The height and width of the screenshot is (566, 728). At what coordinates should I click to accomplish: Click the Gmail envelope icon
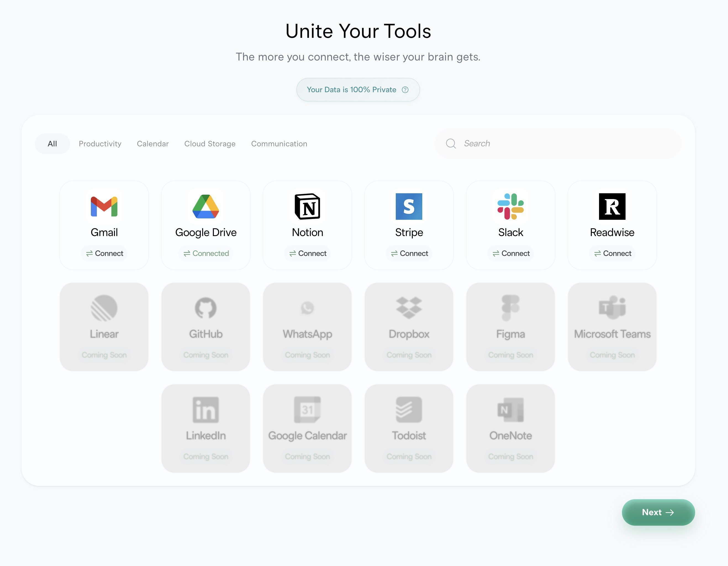(x=104, y=206)
